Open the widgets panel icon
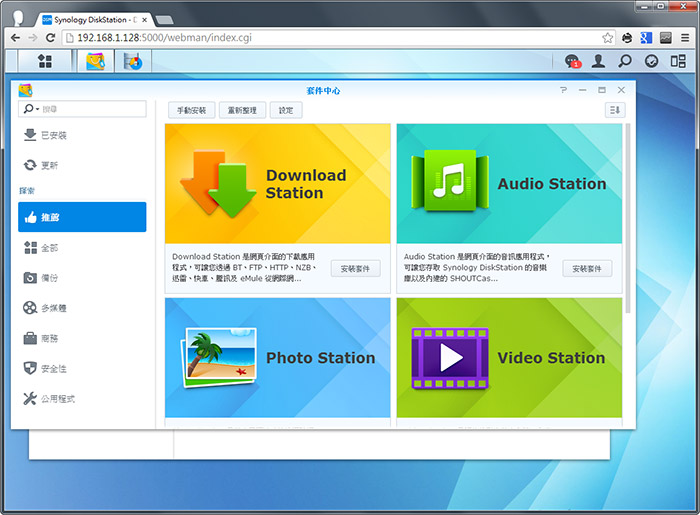The image size is (700, 515). click(x=678, y=61)
